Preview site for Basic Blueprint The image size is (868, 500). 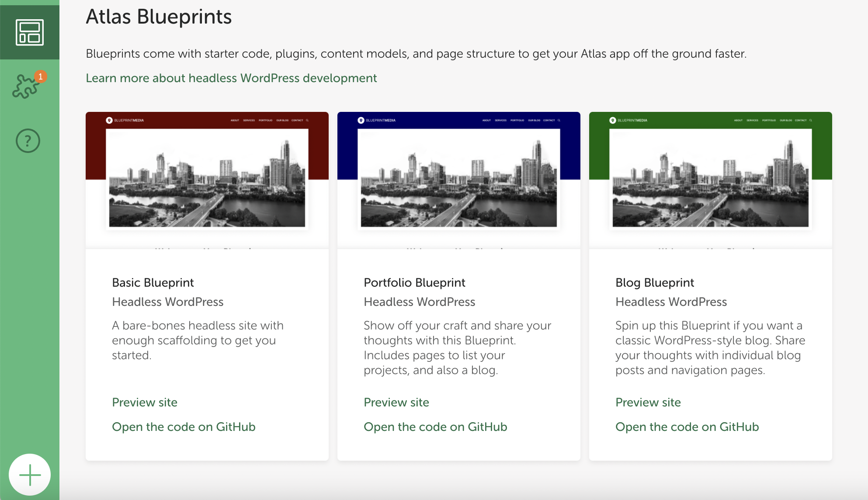[145, 402]
